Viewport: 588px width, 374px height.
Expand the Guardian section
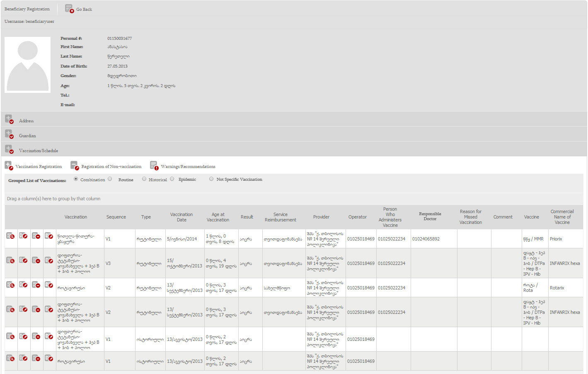tap(9, 134)
